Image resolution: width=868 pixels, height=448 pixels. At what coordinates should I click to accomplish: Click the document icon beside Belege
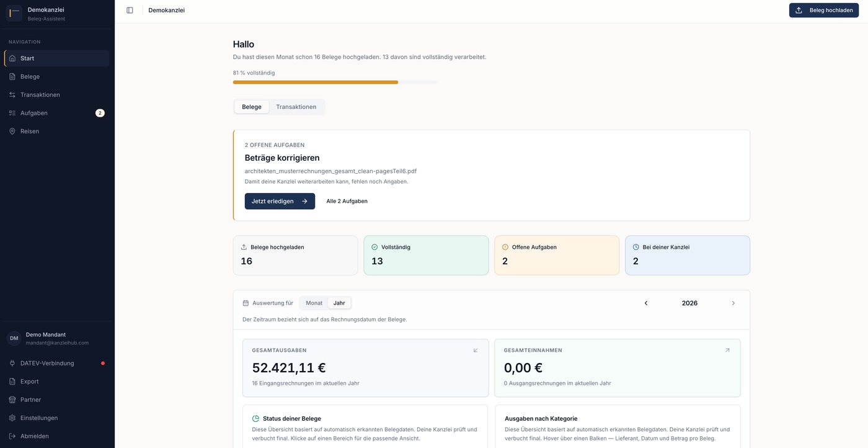(x=12, y=76)
